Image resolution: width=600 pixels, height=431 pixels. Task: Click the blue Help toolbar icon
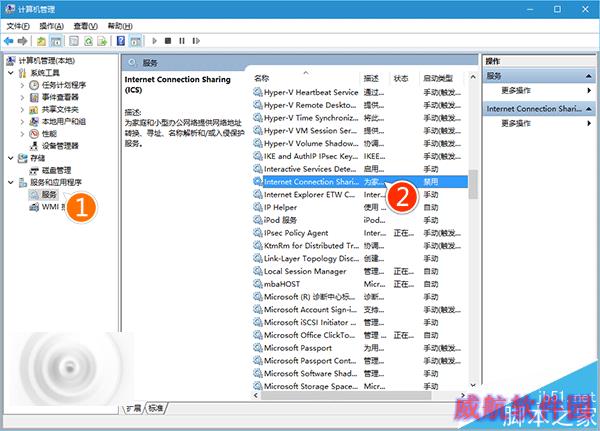click(x=121, y=41)
